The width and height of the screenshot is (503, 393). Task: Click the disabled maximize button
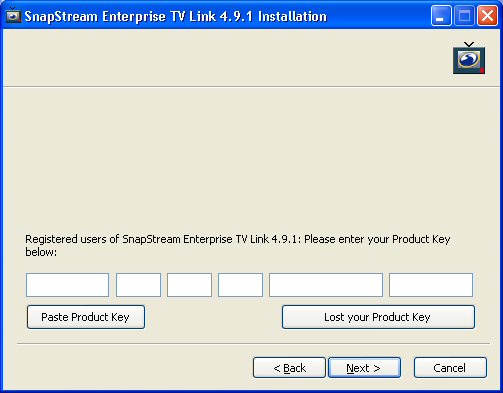click(464, 16)
